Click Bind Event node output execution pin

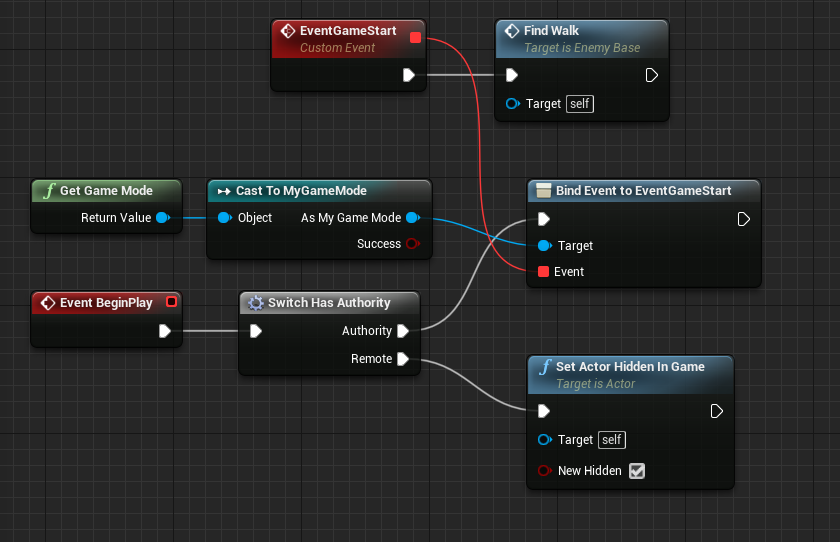[x=744, y=219]
